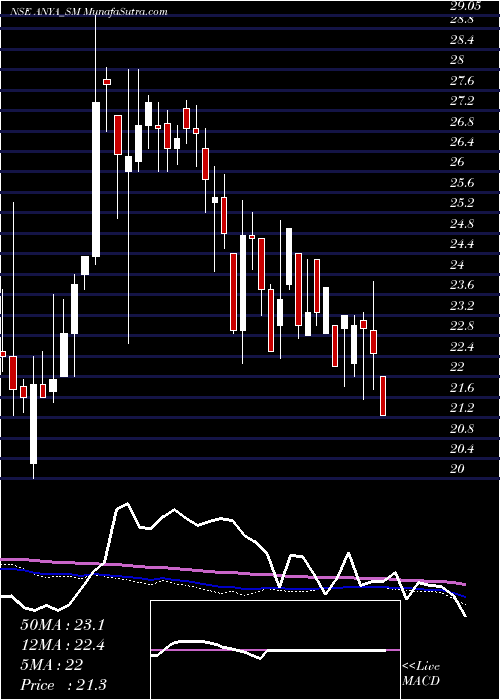This screenshot has height=700, width=500.
Task: Click the tall white candlestick reaching 27.2
Action: [x=96, y=179]
